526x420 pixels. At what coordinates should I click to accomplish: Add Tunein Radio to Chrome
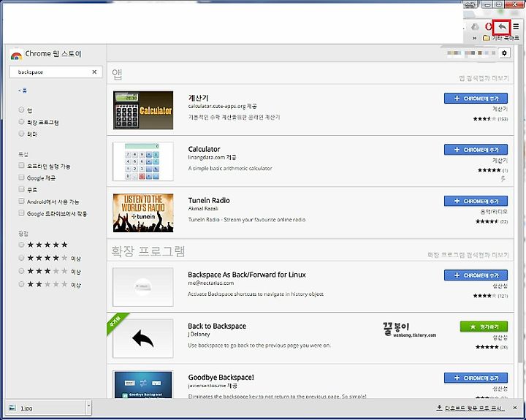(x=476, y=201)
